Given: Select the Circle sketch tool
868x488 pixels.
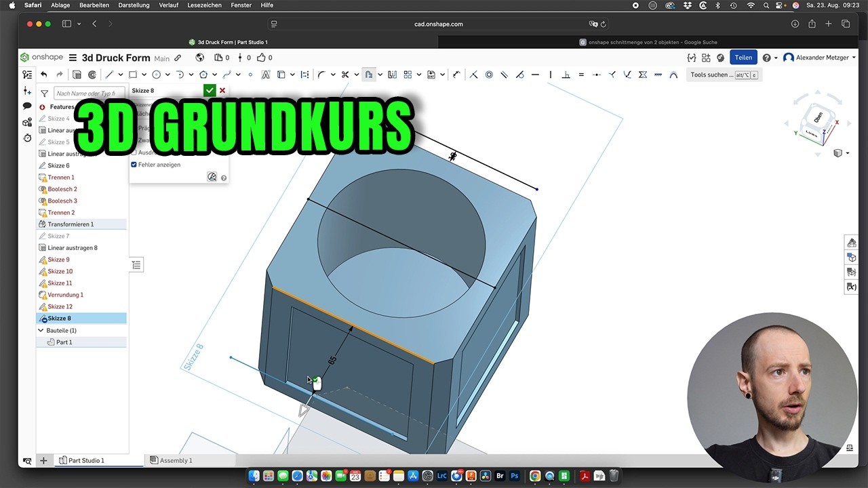Looking at the screenshot, I should coord(157,75).
